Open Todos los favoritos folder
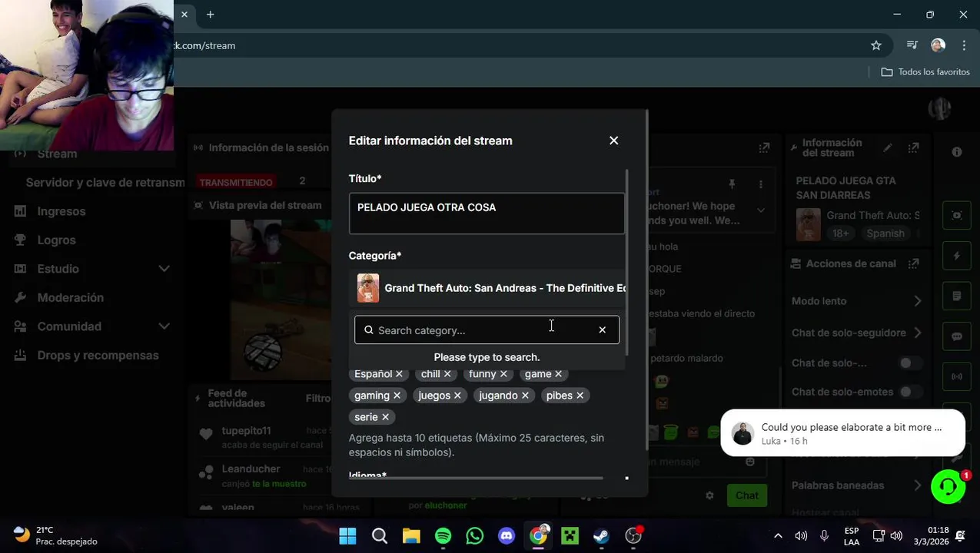Viewport: 980px width, 553px height. (x=925, y=71)
